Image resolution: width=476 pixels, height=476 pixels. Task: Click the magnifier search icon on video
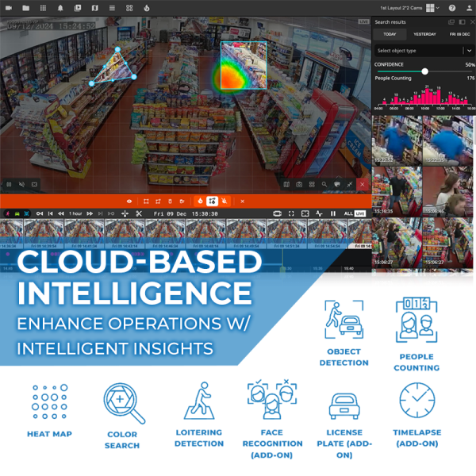324,184
